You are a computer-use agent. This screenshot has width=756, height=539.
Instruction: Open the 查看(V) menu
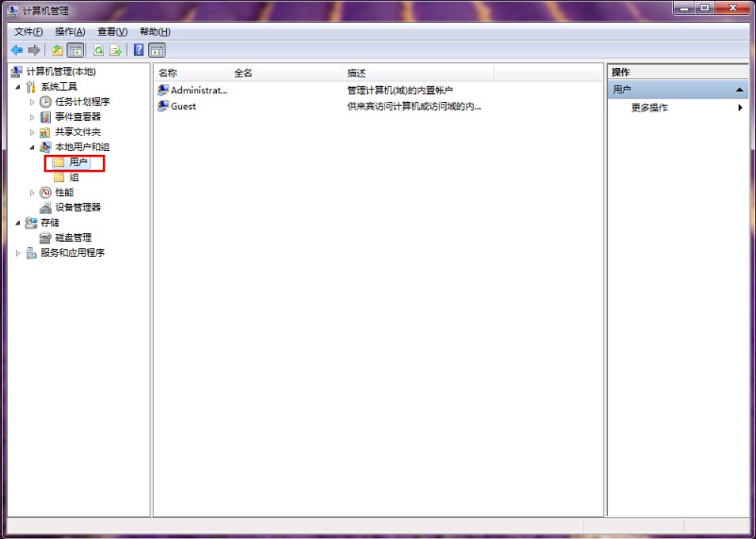(x=111, y=31)
